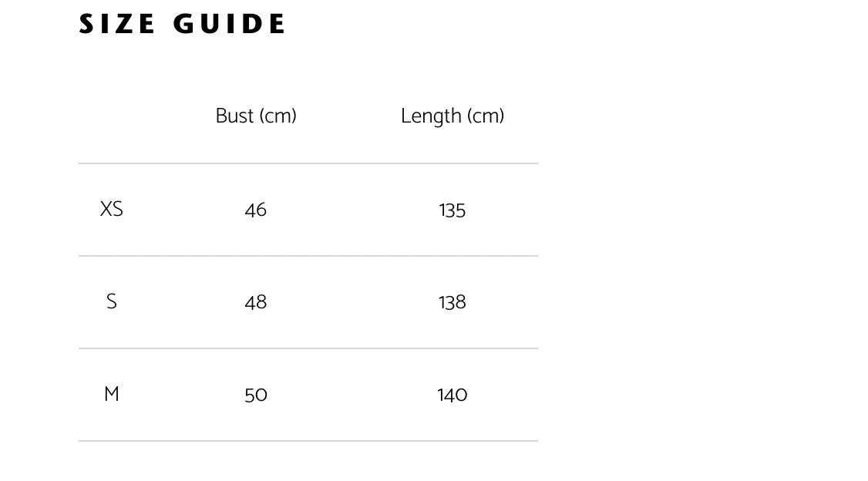Click the bust value 48

click(x=255, y=302)
